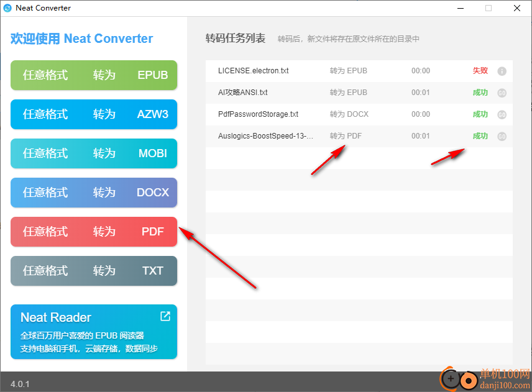This screenshot has height=392, width=532.
Task: Click the red 失败 status text
Action: [x=480, y=71]
